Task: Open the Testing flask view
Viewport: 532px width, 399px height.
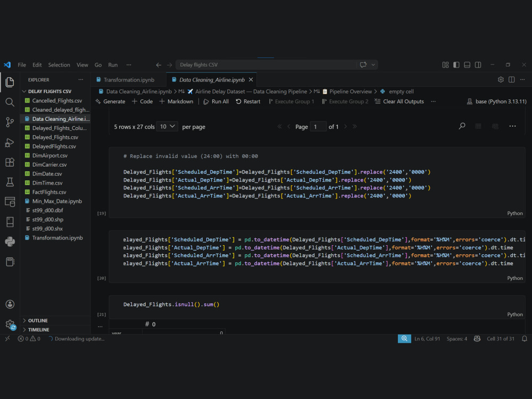Action: click(10, 182)
